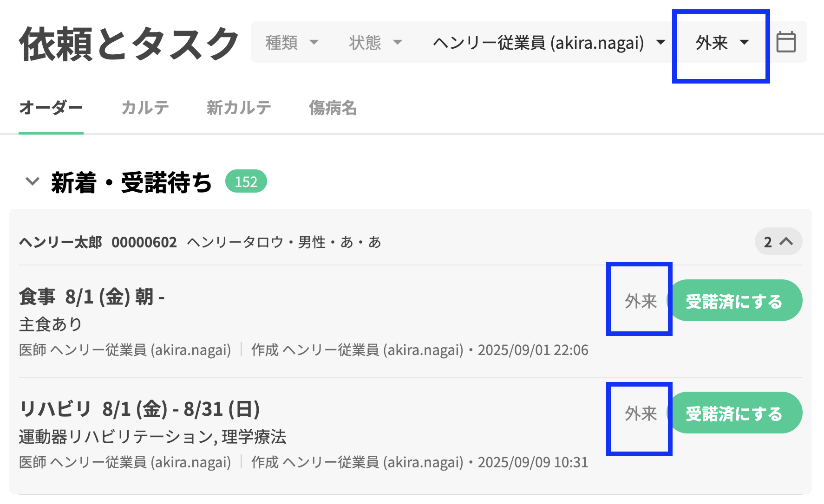Click 受諾済にする for the リハビリ order

point(734,413)
